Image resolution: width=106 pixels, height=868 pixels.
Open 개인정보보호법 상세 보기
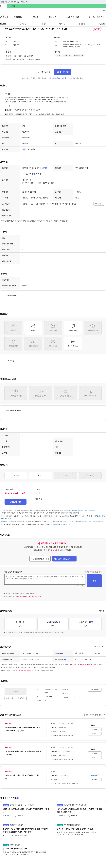[x=40, y=559]
